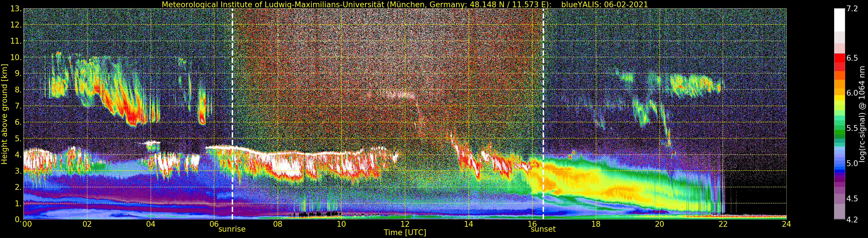Image resolution: width=868 pixels, height=238 pixels.
Task: Click the '22' tick on time axis
Action: (x=723, y=224)
